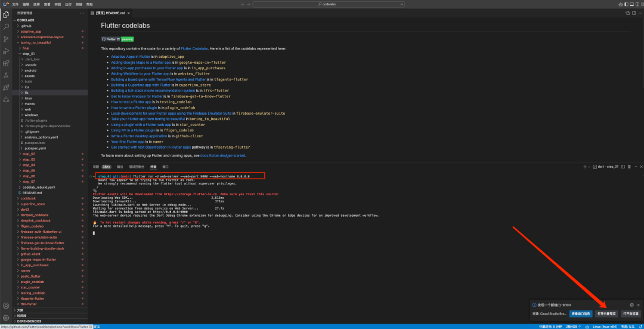This screenshot has height=329, width=644.
Task: Switch to the 调试控制台 panel tab
Action: point(137,167)
